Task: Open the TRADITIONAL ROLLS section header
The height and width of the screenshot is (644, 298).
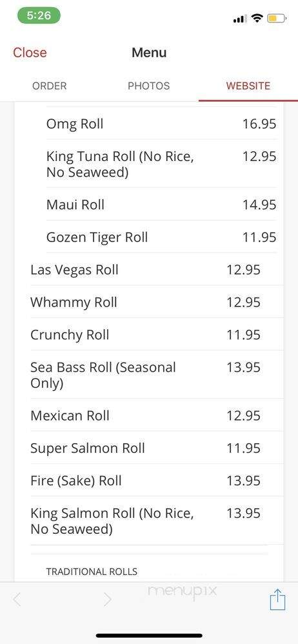Action: tap(92, 571)
